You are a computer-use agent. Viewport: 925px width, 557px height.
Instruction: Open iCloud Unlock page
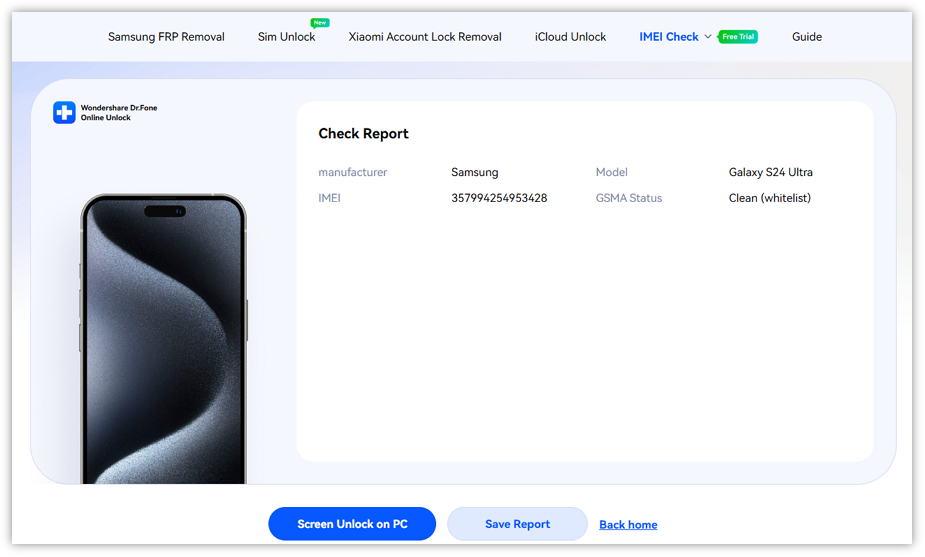click(570, 37)
